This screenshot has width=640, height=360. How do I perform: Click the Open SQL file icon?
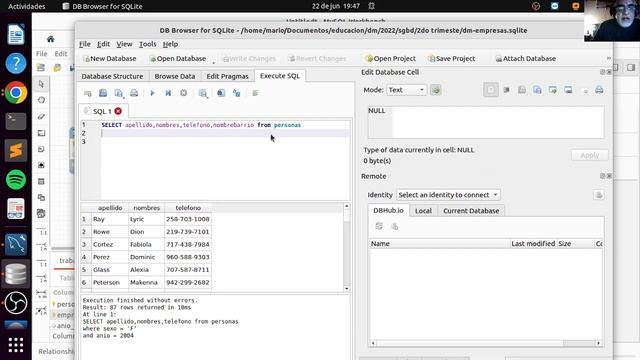click(x=103, y=93)
